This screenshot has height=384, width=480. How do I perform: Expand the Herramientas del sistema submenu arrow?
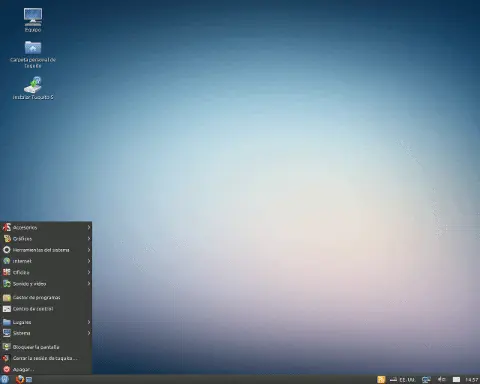(89, 250)
